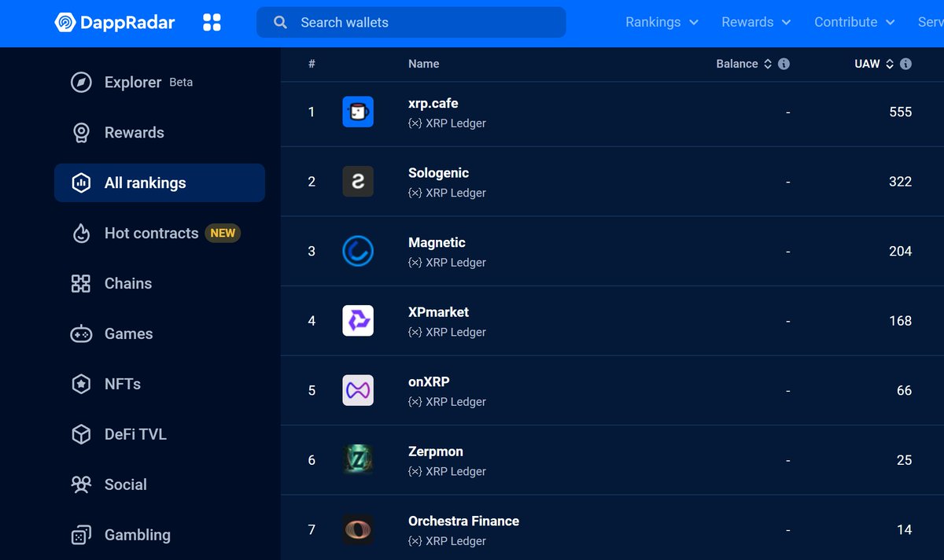The width and height of the screenshot is (944, 560).
Task: Open Hot contracts in the sidebar
Action: 160,233
